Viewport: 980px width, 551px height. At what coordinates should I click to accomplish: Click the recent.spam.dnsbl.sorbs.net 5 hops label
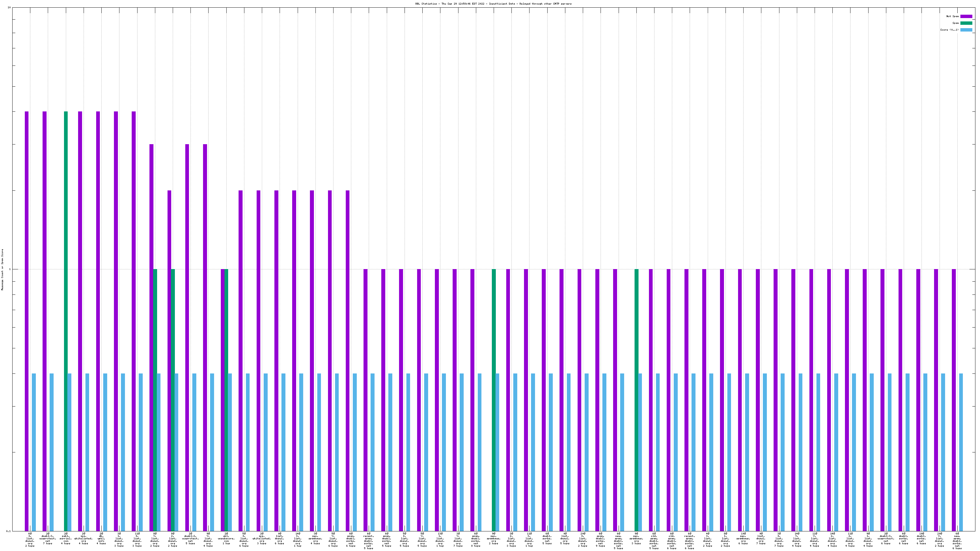[x=369, y=542]
